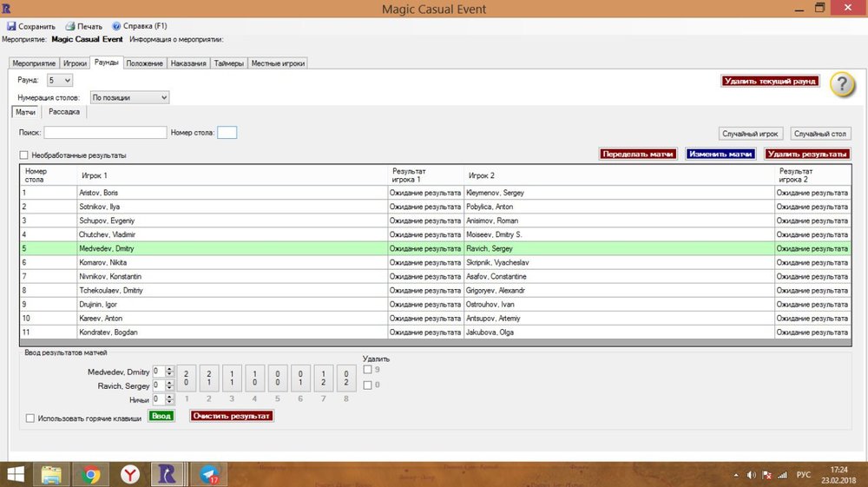The width and height of the screenshot is (868, 487).
Task: Open Google Chrome from the taskbar
Action: [89, 474]
